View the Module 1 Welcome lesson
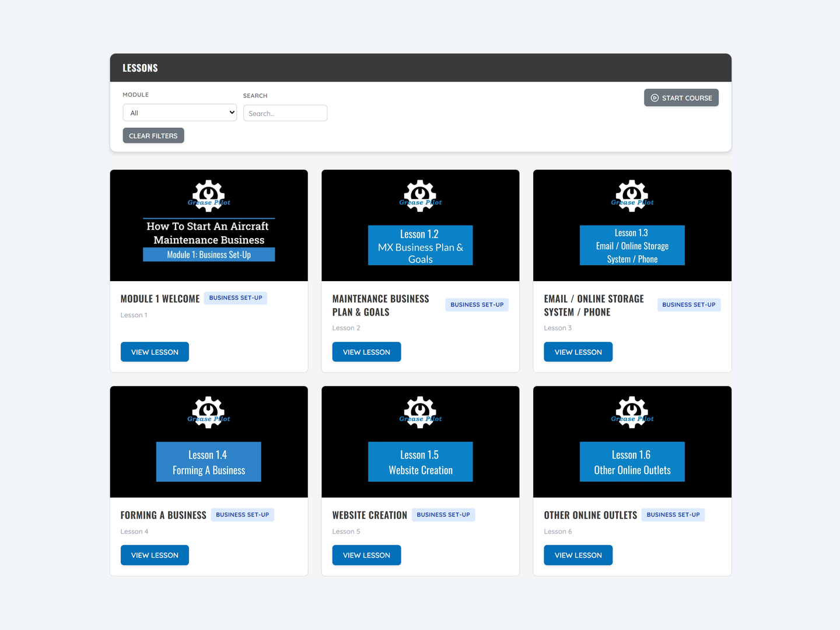The image size is (840, 630). coord(155,352)
